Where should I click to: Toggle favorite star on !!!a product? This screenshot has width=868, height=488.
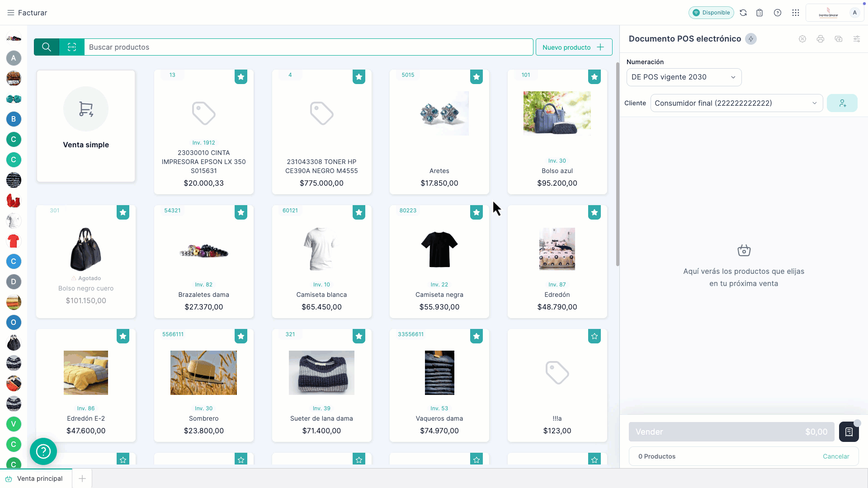[x=594, y=336]
